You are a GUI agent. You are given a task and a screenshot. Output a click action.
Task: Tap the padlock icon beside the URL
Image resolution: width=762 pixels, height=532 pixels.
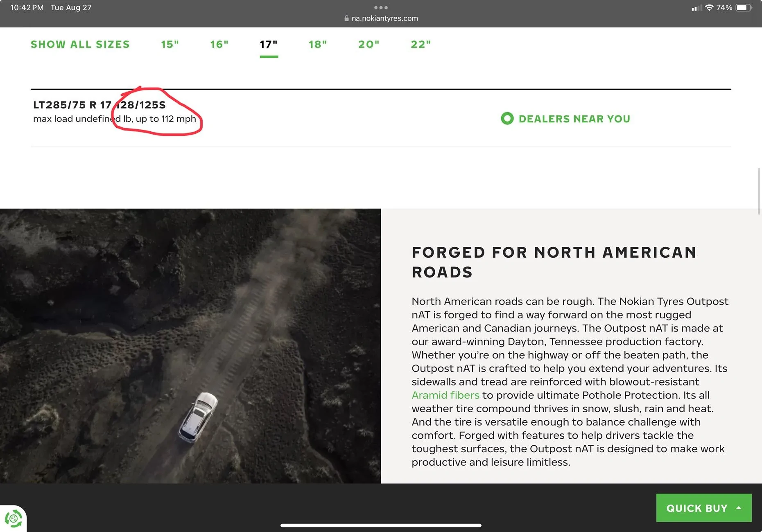pos(346,18)
